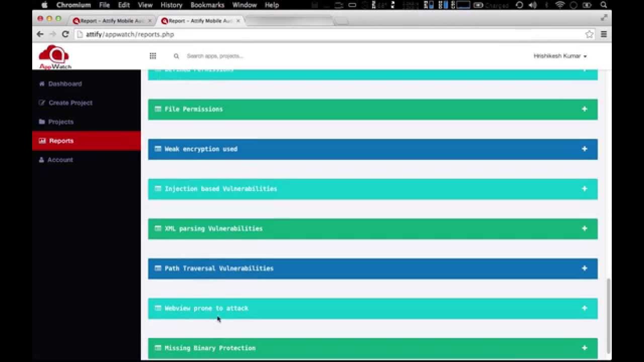Screen dimensions: 644x362
Task: Open a new browser tab
Action: tap(341, 21)
